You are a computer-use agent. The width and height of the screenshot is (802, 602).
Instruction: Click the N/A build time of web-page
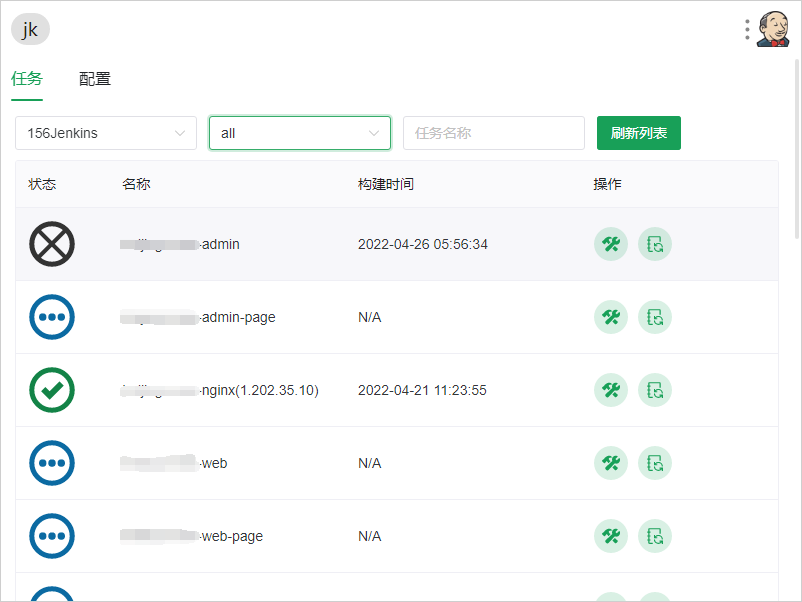[x=369, y=536]
